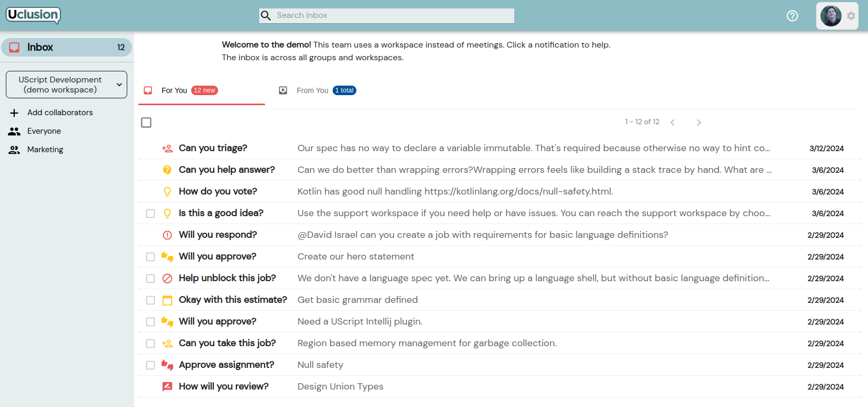Image resolution: width=868 pixels, height=407 pixels.
Task: Click the Inbox count 12
Action: (121, 48)
